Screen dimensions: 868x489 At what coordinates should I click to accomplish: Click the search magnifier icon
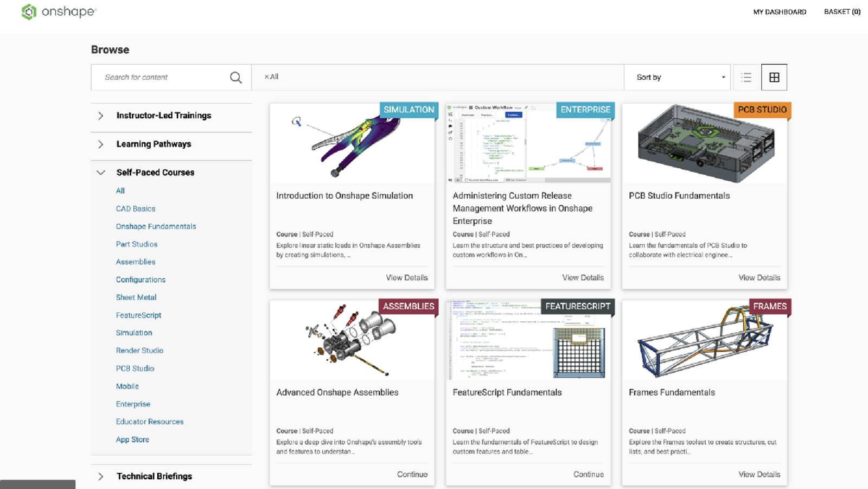[235, 78]
